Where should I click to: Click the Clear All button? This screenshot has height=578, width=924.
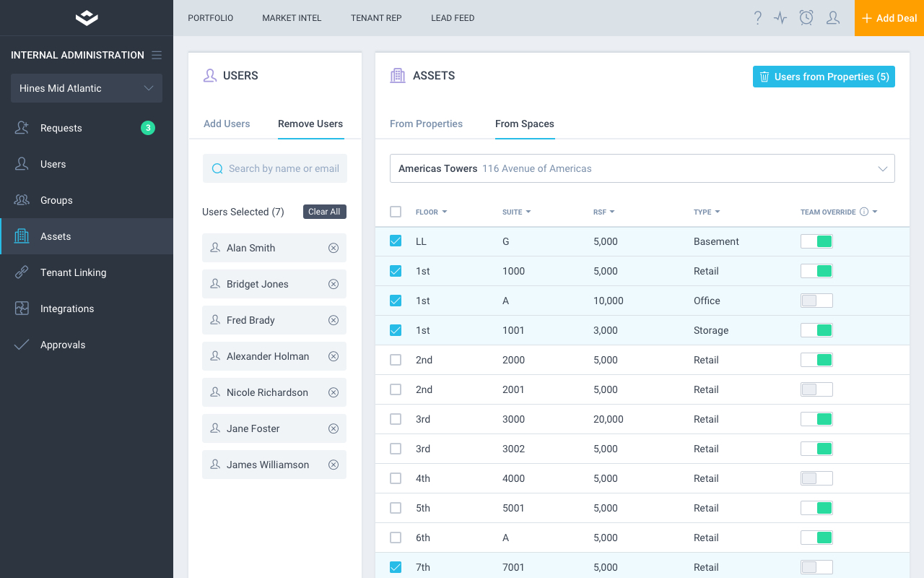coord(324,212)
